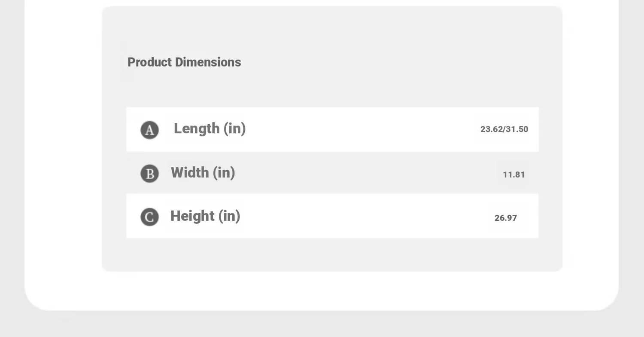Click the circled A icon
The width and height of the screenshot is (644, 337).
click(x=150, y=130)
